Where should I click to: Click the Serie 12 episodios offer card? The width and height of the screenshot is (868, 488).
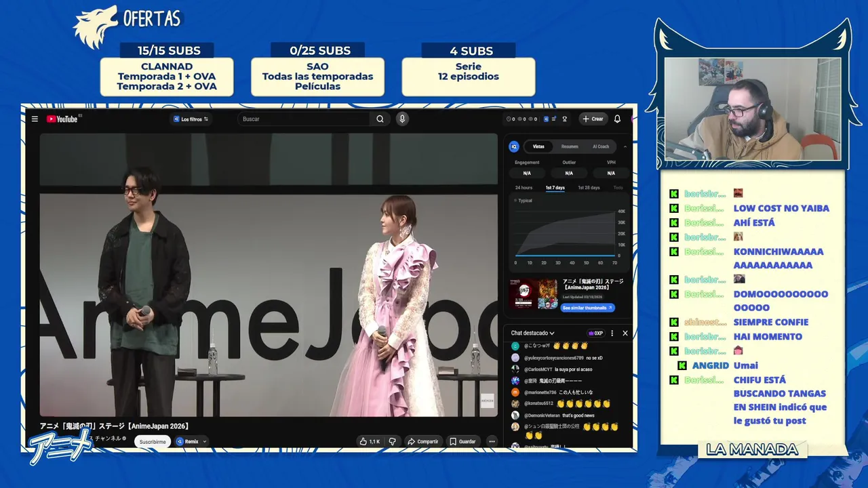[x=468, y=77]
